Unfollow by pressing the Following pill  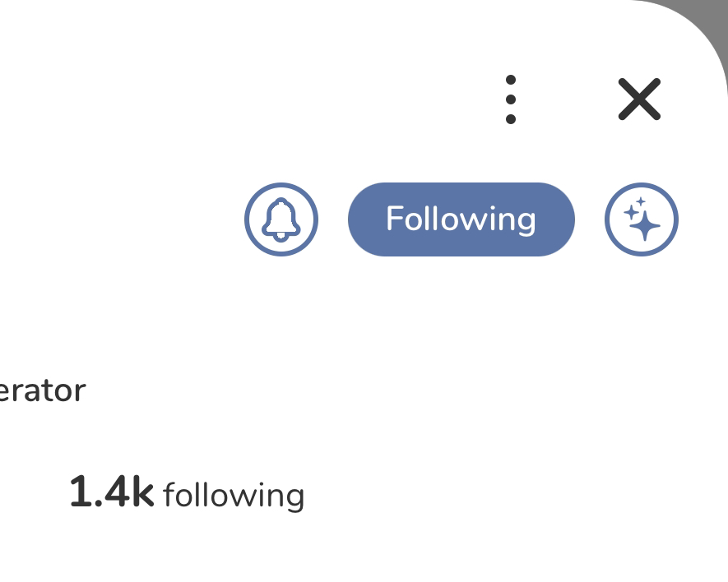[461, 219]
